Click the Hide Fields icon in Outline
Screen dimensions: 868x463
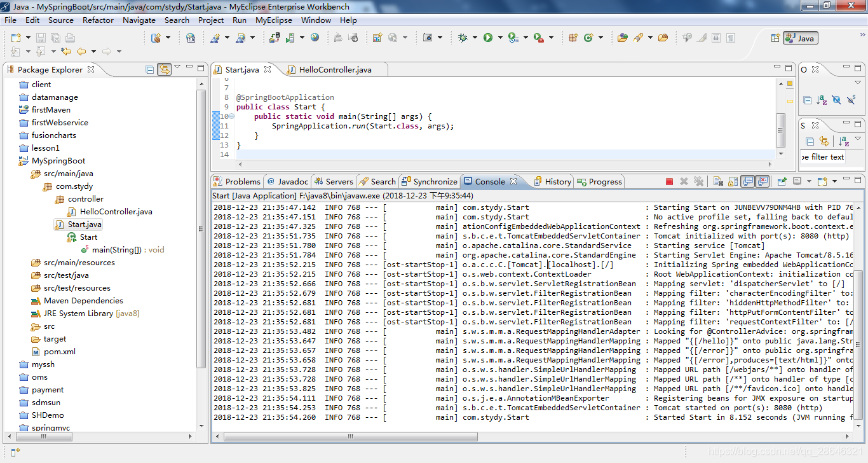tap(836, 100)
